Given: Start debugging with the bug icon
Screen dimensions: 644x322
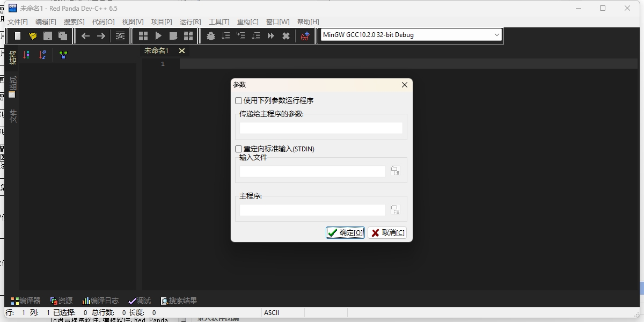Looking at the screenshot, I should [x=211, y=36].
